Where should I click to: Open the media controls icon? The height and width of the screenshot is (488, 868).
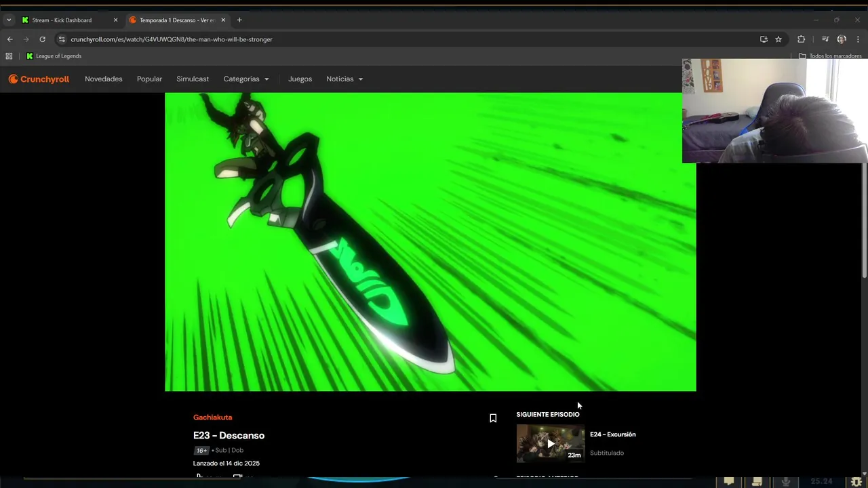tap(825, 39)
